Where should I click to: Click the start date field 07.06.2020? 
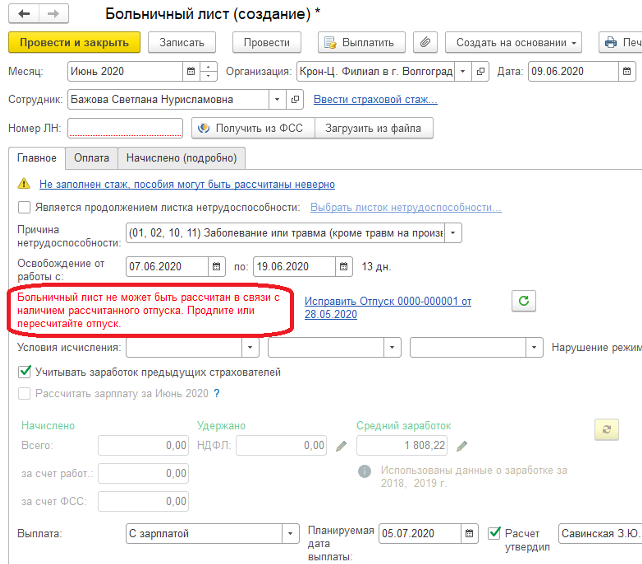coord(167,267)
